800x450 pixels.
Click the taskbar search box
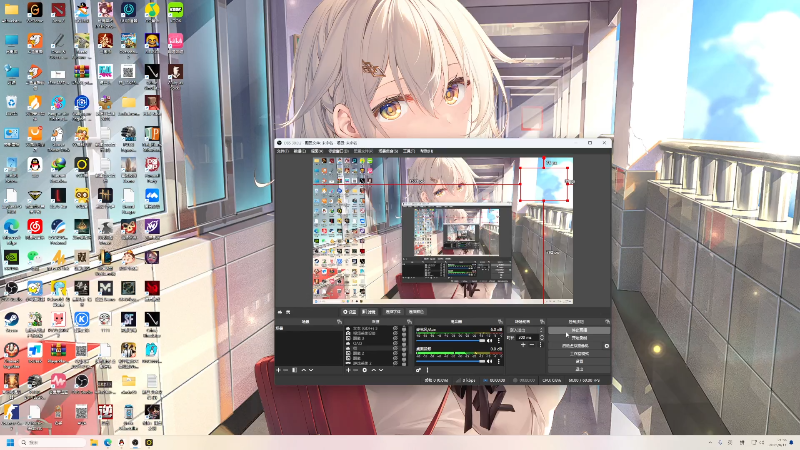point(53,442)
